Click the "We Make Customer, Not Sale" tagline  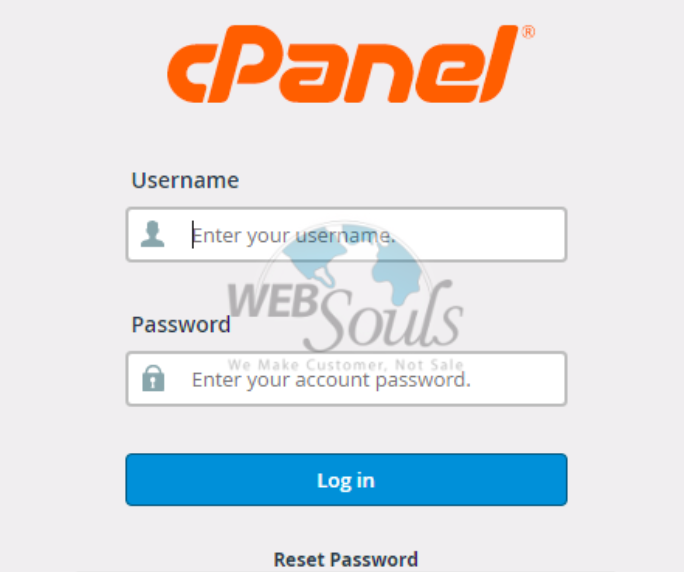(345, 364)
